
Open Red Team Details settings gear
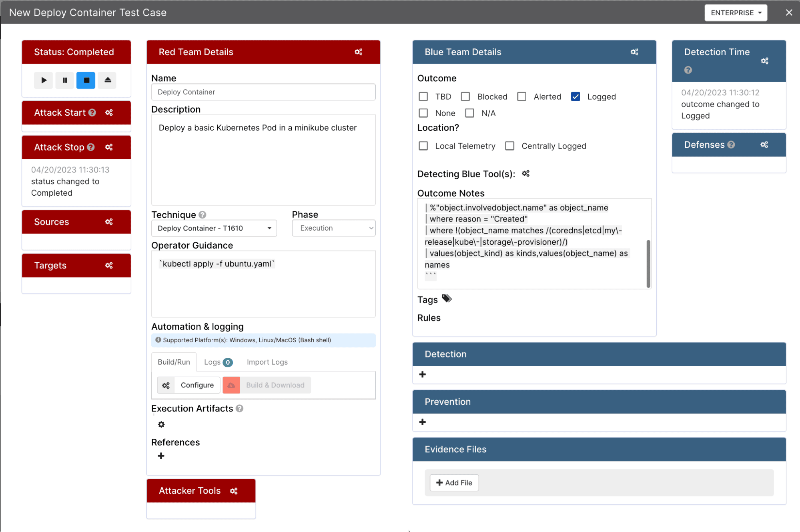(x=359, y=52)
